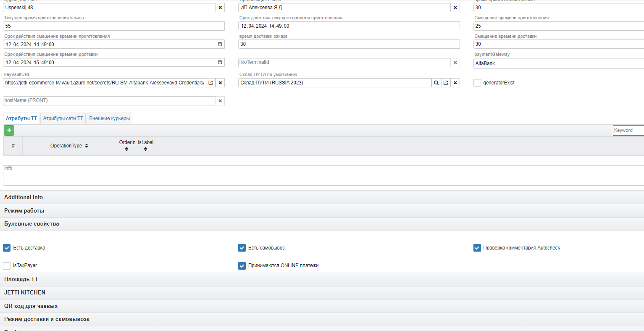The width and height of the screenshot is (644, 331).
Task: Open calendar for Срок действия смещение времени приготовления
Action: 220,45
